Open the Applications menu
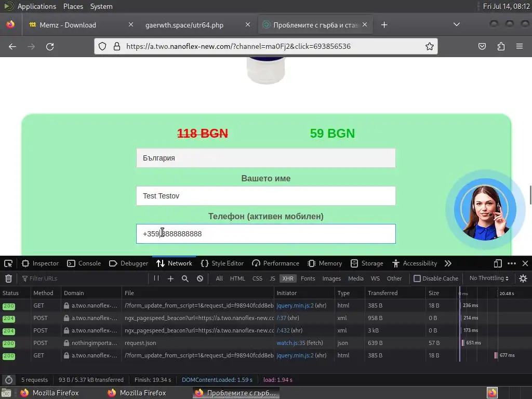Screen dimensions: 532x399 (37, 6)
